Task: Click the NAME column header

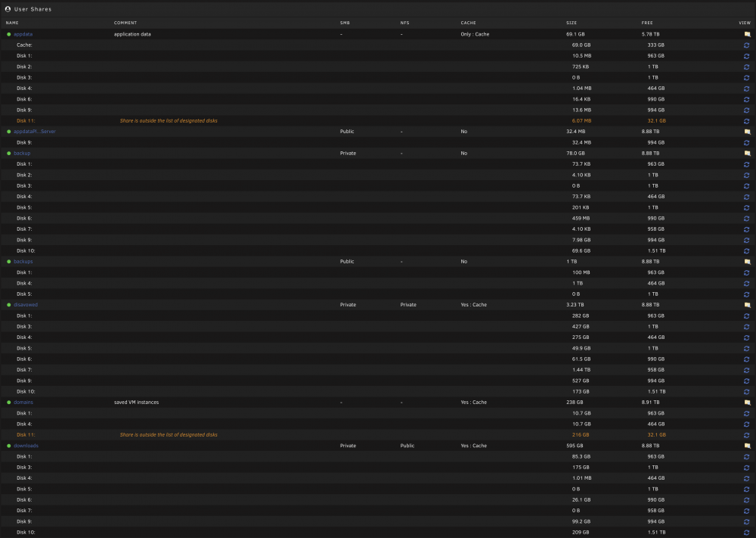Action: pos(12,23)
